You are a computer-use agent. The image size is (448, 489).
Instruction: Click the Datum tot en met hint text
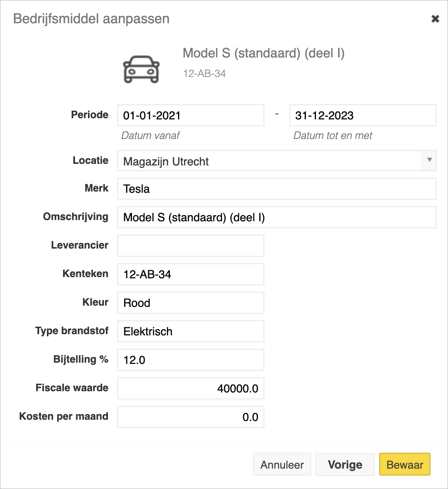333,136
